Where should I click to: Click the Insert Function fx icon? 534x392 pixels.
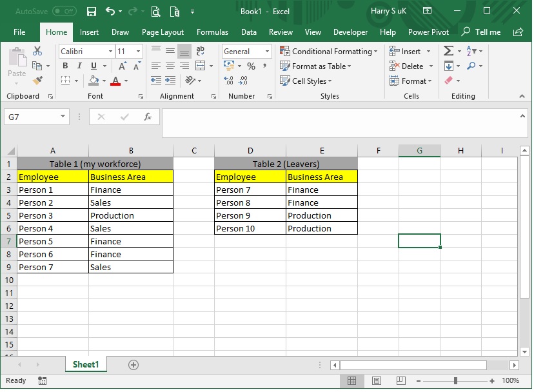tap(148, 117)
